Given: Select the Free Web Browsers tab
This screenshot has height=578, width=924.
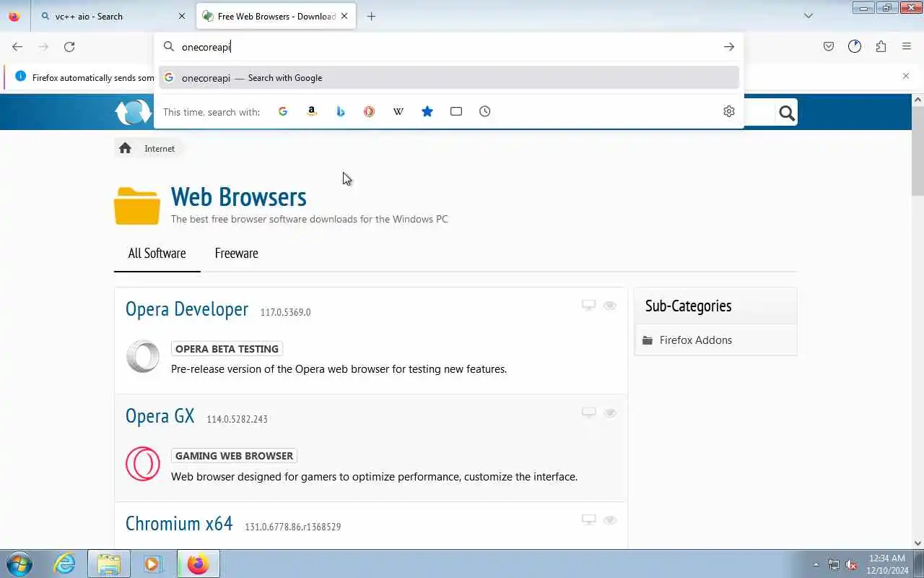Looking at the screenshot, I should 275,16.
